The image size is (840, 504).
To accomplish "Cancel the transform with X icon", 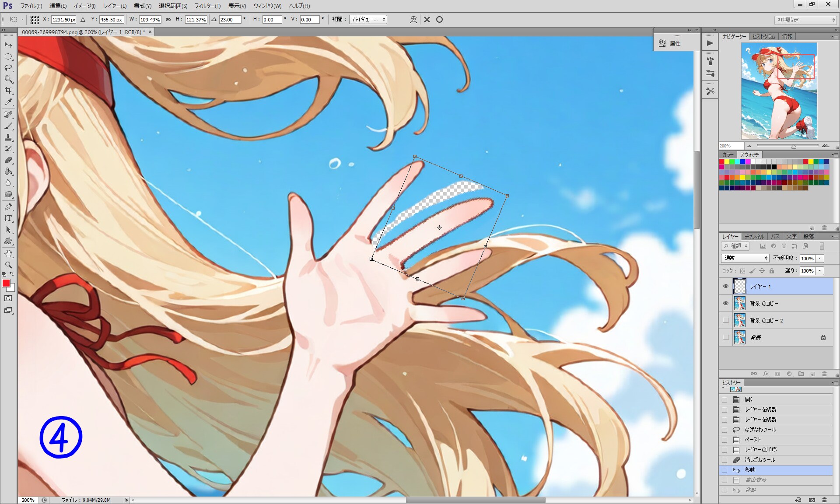I will click(x=427, y=20).
